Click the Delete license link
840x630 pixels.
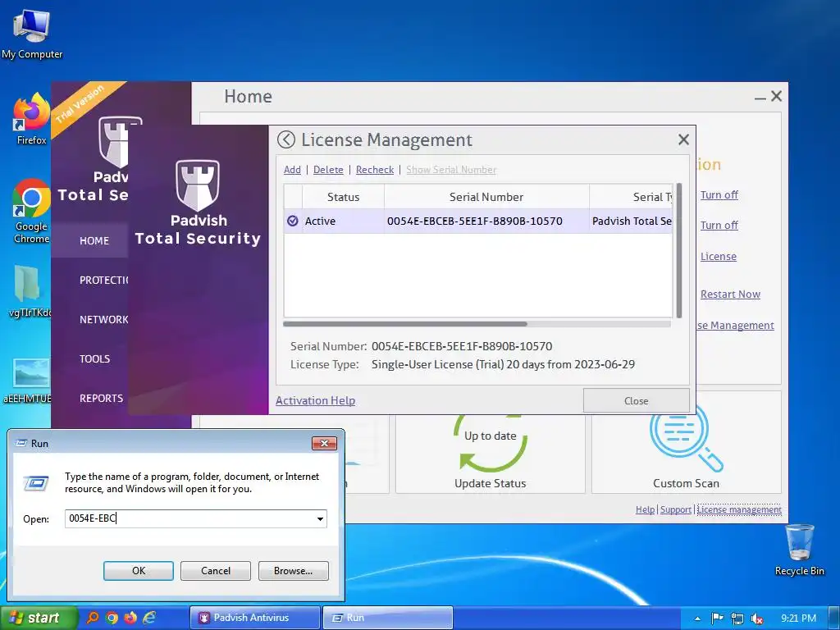coord(328,169)
